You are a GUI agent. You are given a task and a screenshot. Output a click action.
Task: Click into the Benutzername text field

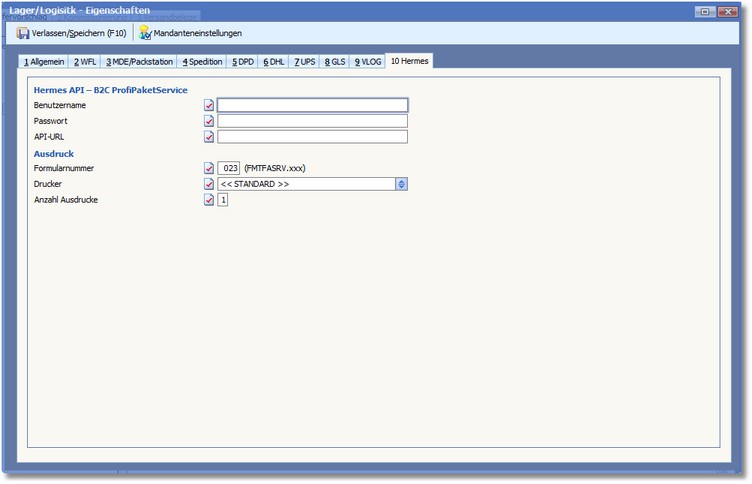(312, 105)
